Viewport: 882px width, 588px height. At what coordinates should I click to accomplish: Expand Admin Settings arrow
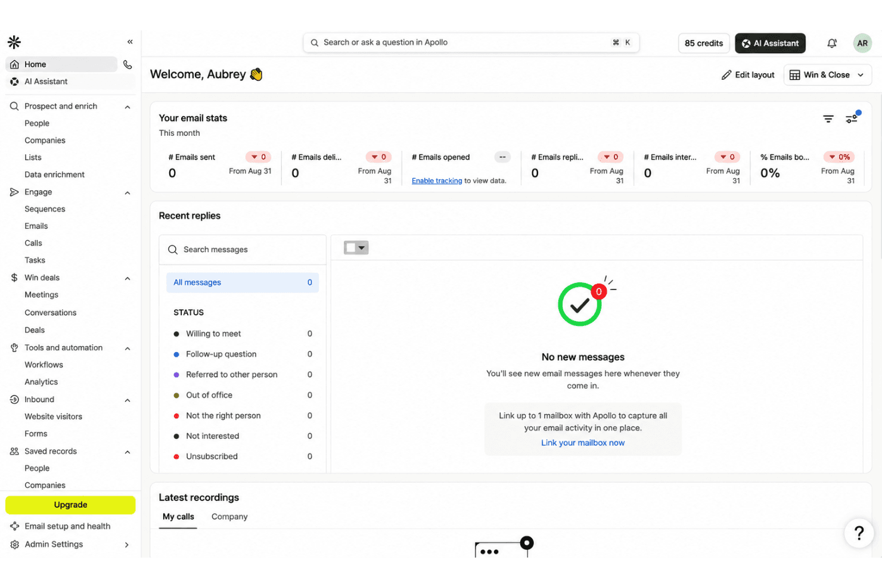click(126, 545)
